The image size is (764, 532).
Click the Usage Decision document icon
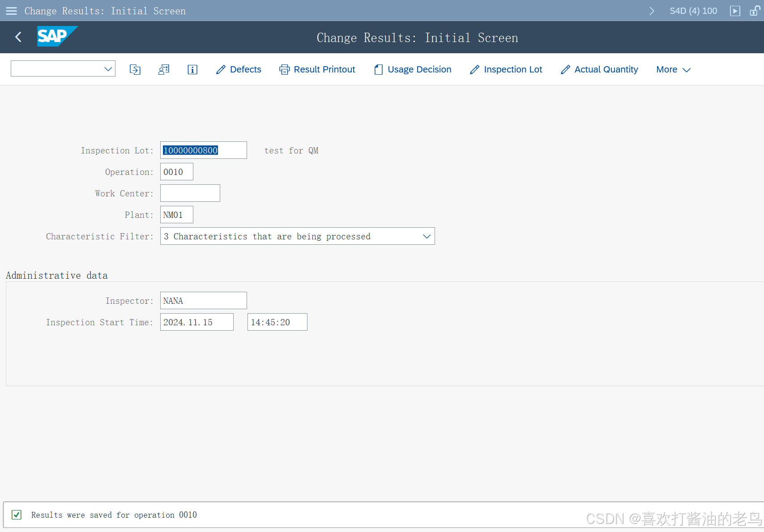pyautogui.click(x=378, y=69)
